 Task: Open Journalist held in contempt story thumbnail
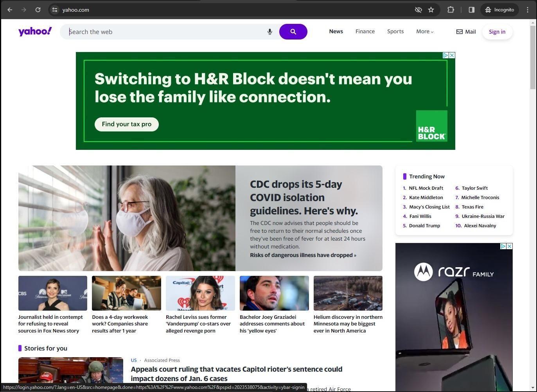click(53, 293)
